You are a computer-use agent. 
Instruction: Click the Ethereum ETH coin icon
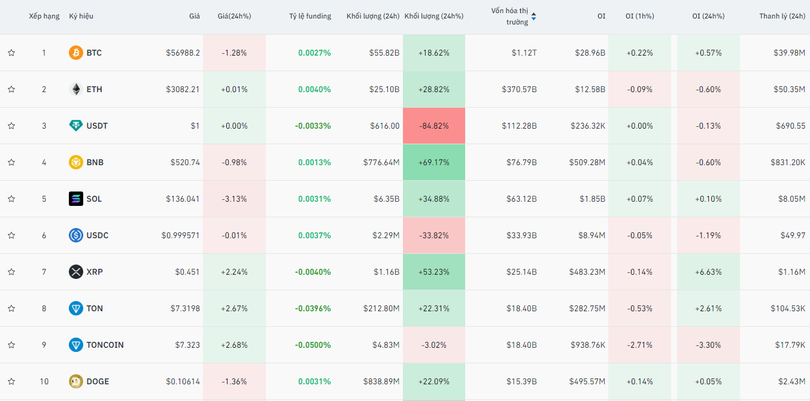(x=75, y=89)
